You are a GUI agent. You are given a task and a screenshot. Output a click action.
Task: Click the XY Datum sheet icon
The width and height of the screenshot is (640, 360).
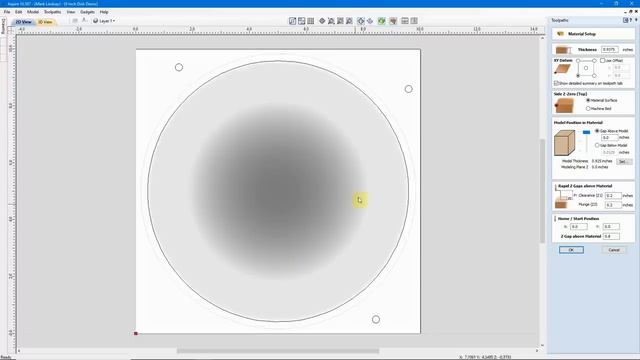562,69
